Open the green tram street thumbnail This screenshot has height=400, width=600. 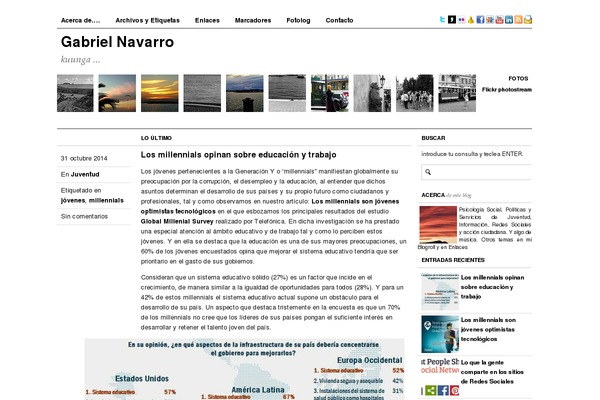(329, 93)
